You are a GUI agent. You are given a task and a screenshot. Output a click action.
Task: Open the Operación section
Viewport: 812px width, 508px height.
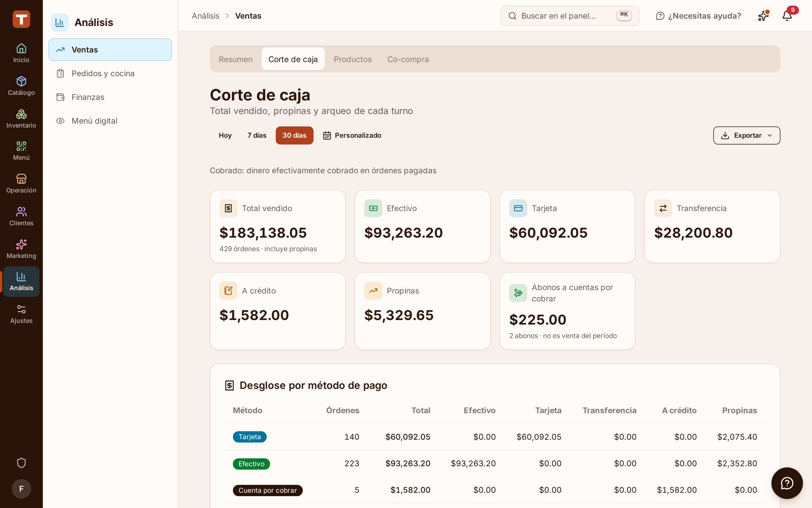pyautogui.click(x=21, y=184)
